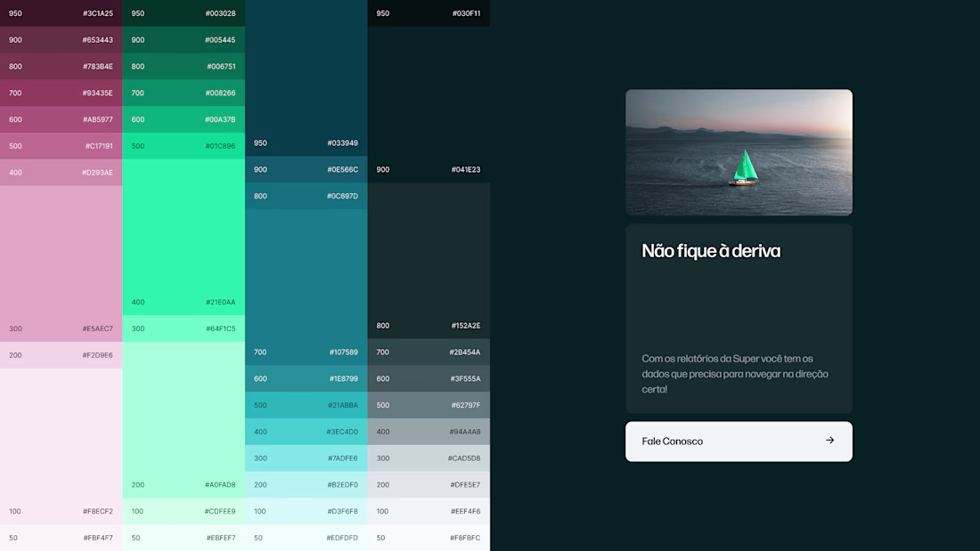Pick the teal 300 swatch #7ADFE6

(x=306, y=458)
